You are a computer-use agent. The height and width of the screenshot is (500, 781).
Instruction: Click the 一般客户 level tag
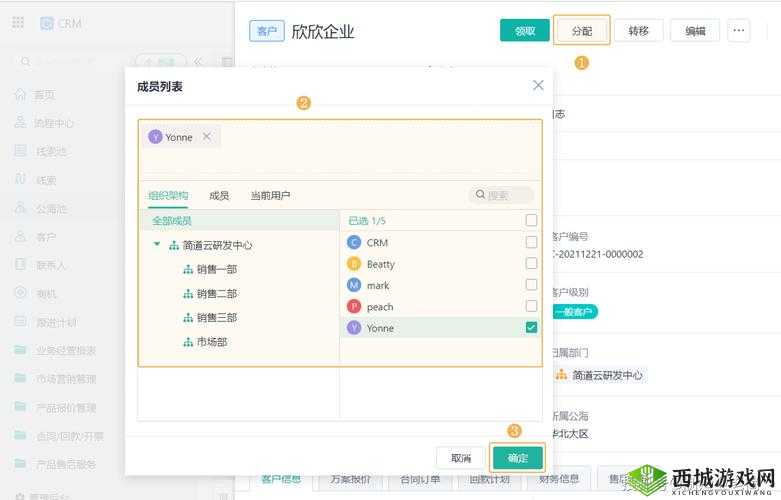575,312
